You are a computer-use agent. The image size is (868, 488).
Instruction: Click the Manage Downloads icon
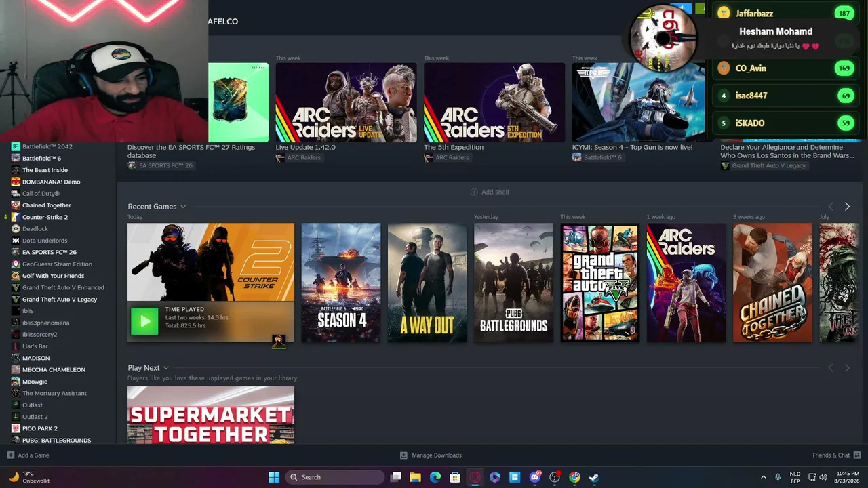tap(403, 455)
